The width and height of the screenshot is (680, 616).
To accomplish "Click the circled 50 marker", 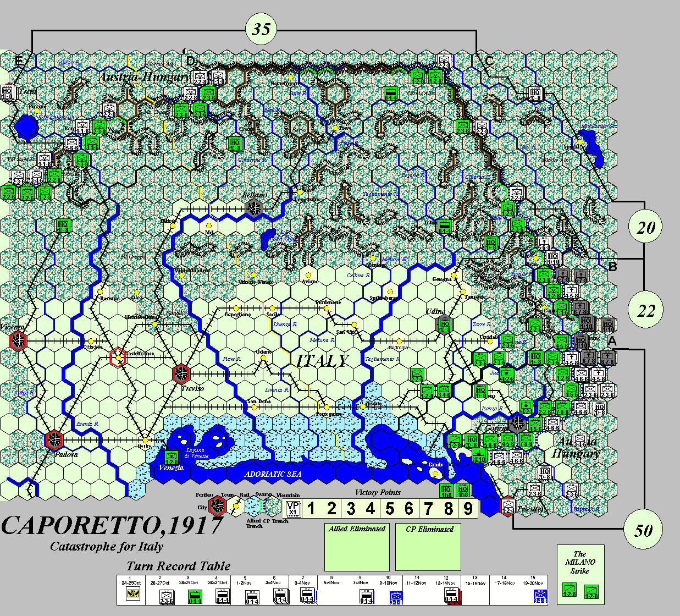I will [643, 530].
